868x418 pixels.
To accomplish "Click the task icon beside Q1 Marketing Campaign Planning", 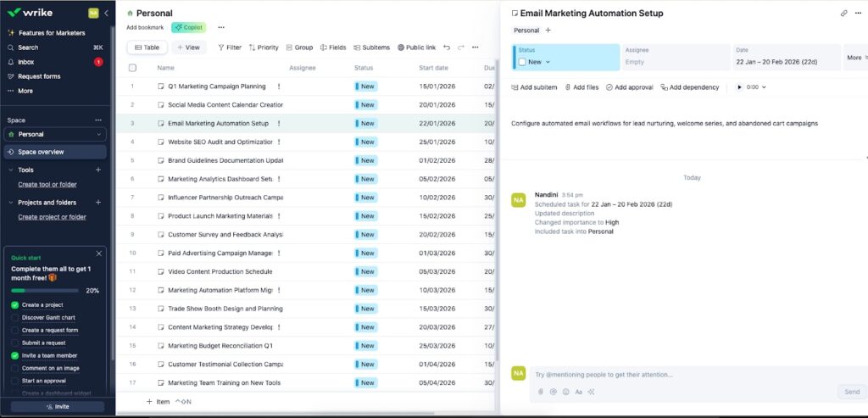I will (161, 86).
